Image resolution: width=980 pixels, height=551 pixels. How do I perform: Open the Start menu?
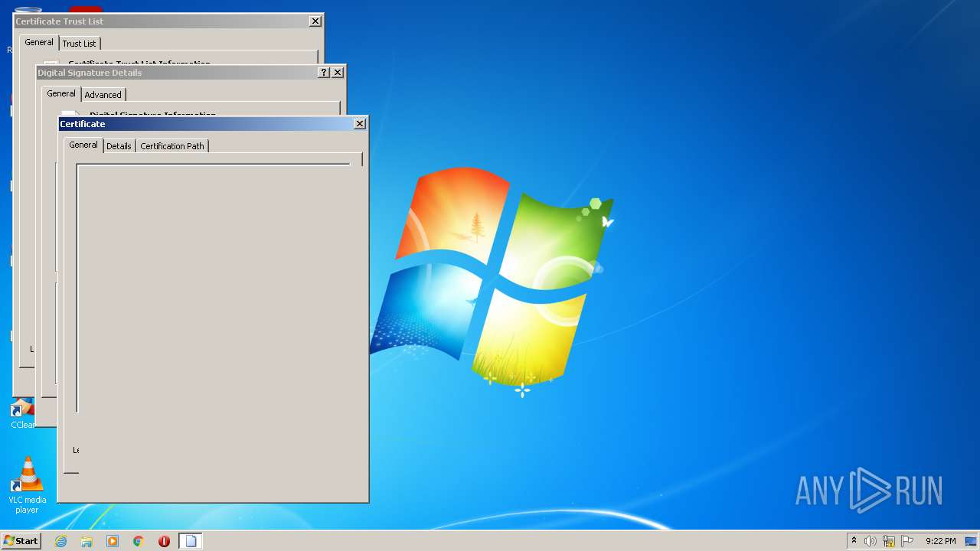(x=21, y=541)
